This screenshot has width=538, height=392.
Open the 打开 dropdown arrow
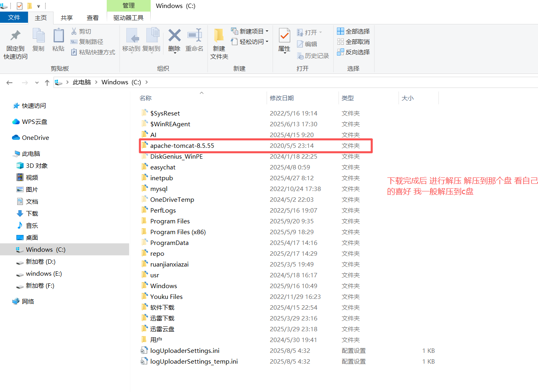pos(321,32)
